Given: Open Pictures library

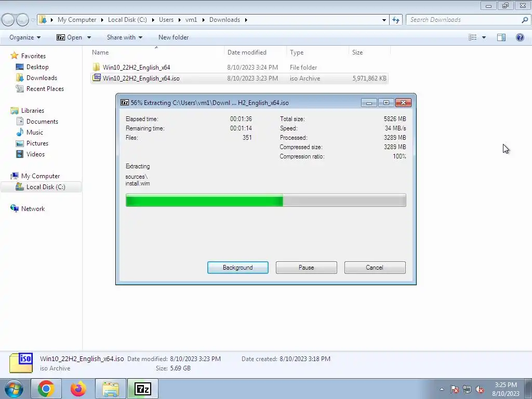Looking at the screenshot, I should click(x=37, y=143).
